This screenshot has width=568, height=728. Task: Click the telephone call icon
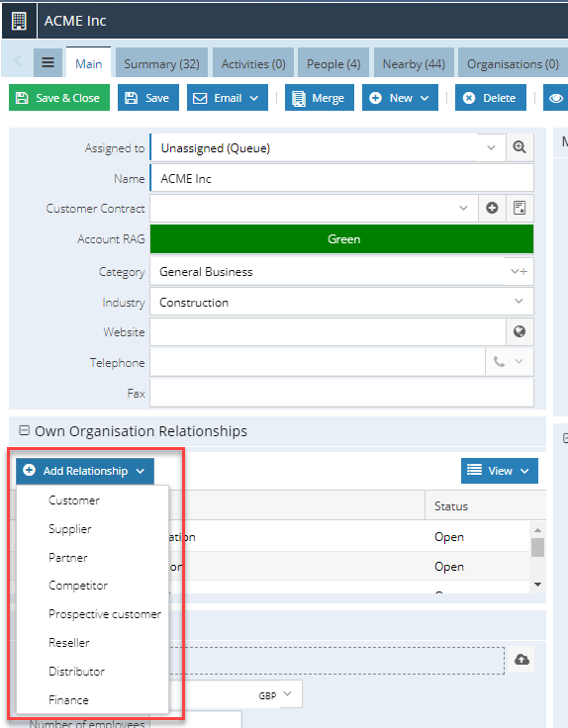coord(500,362)
